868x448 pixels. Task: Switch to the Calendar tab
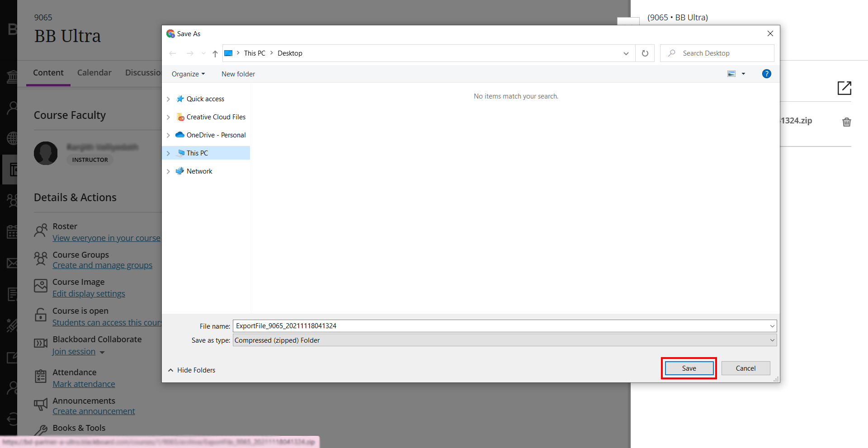94,72
